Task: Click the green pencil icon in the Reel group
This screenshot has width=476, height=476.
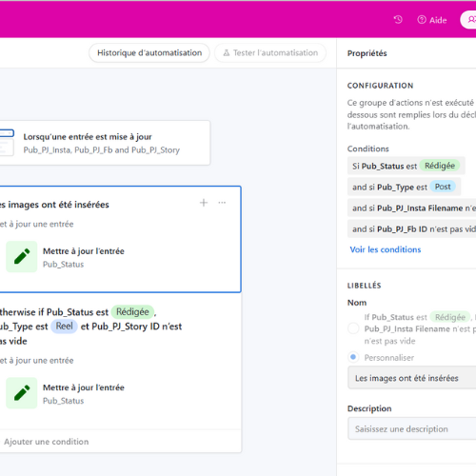Action: coord(22,393)
